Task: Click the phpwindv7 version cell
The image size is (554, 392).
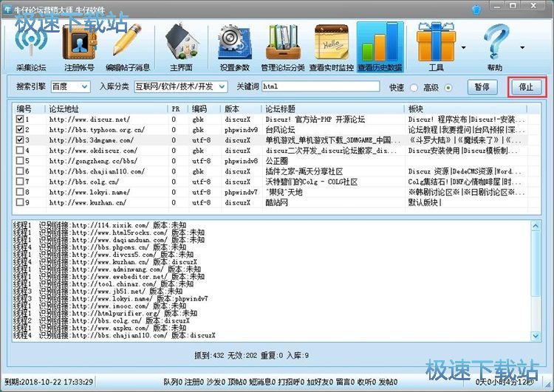Action: tap(241, 192)
